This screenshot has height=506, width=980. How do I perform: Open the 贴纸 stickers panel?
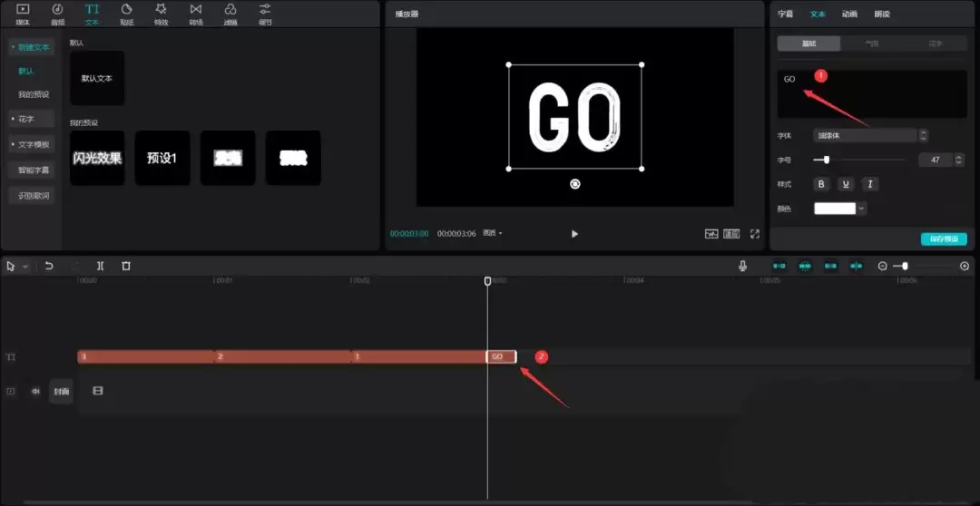click(126, 13)
